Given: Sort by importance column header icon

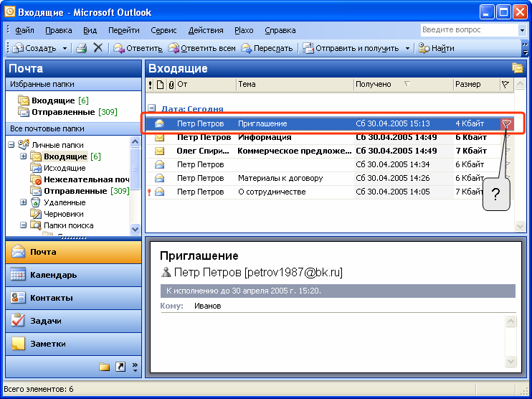Looking at the screenshot, I should (151, 85).
